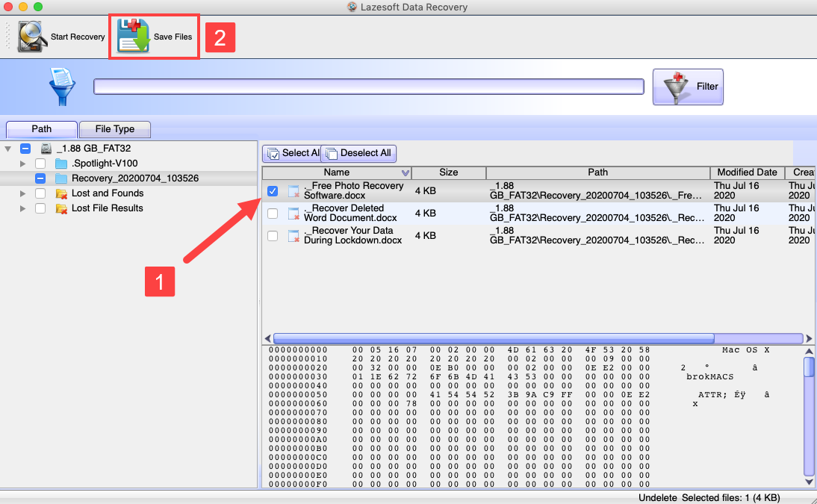Click the hex view scroll up arrow

809,351
